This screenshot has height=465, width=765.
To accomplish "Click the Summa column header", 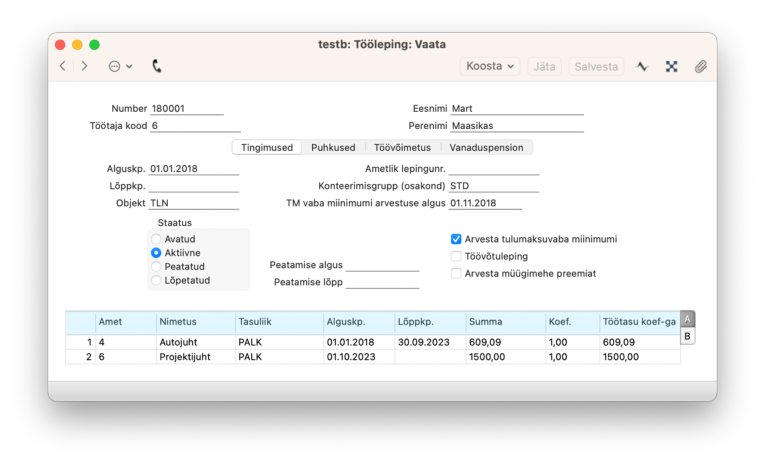I will [505, 322].
